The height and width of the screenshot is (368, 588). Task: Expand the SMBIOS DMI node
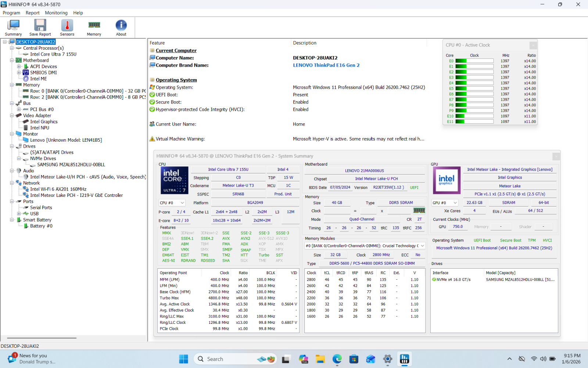pyautogui.click(x=19, y=72)
